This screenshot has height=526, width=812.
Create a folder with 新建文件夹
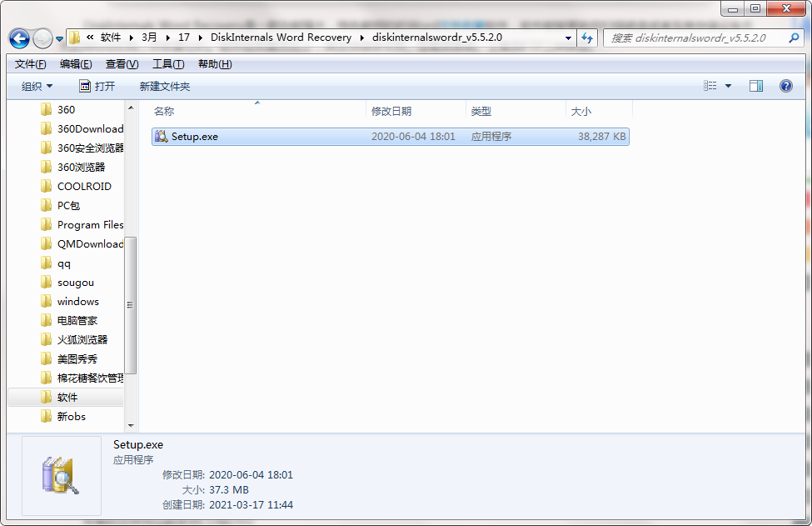pyautogui.click(x=165, y=86)
